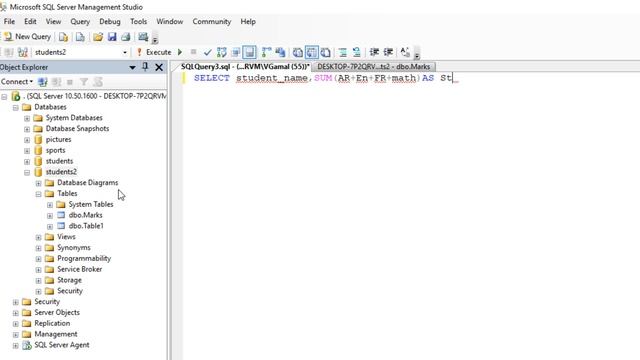Click Uncomment selected lines icon
The height and width of the screenshot is (360, 640).
(357, 52)
